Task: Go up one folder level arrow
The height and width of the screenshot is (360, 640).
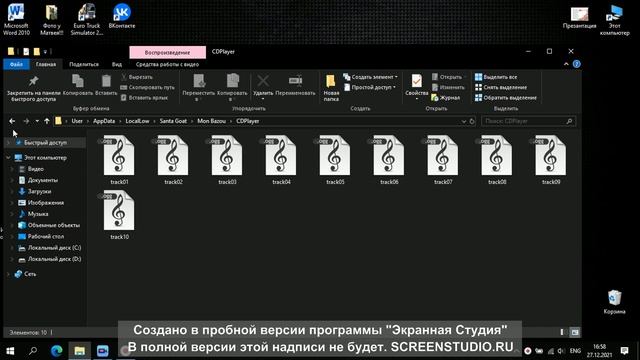Action: coord(47,121)
